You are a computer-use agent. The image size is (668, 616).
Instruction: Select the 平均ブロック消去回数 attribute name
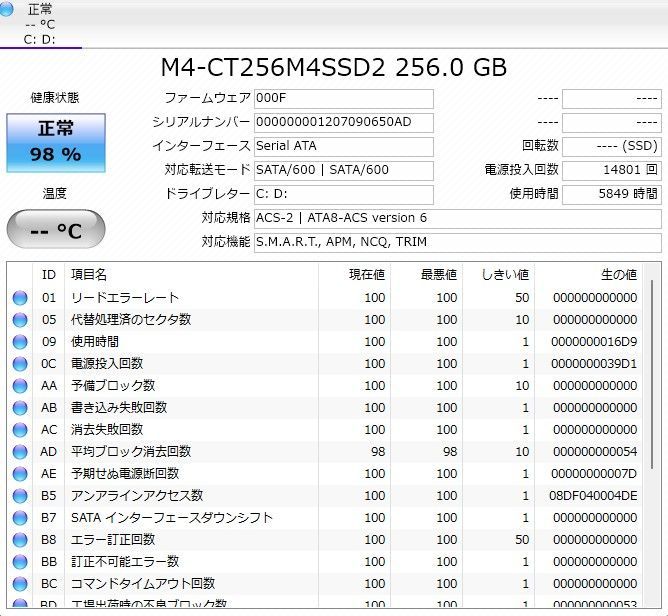pyautogui.click(x=131, y=452)
